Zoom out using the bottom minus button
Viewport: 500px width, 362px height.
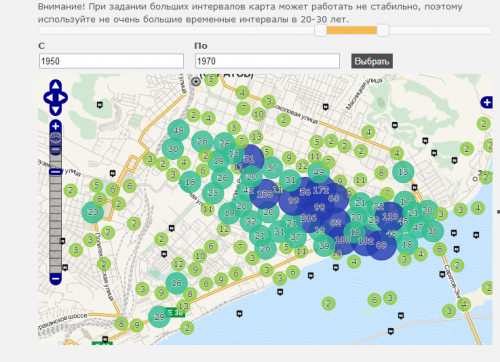tap(56, 278)
